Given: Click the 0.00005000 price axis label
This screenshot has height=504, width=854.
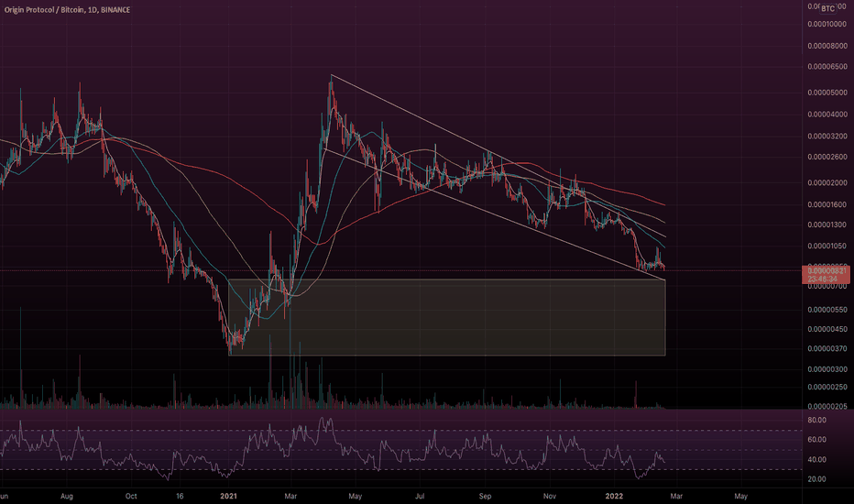Looking at the screenshot, I should pos(827,93).
